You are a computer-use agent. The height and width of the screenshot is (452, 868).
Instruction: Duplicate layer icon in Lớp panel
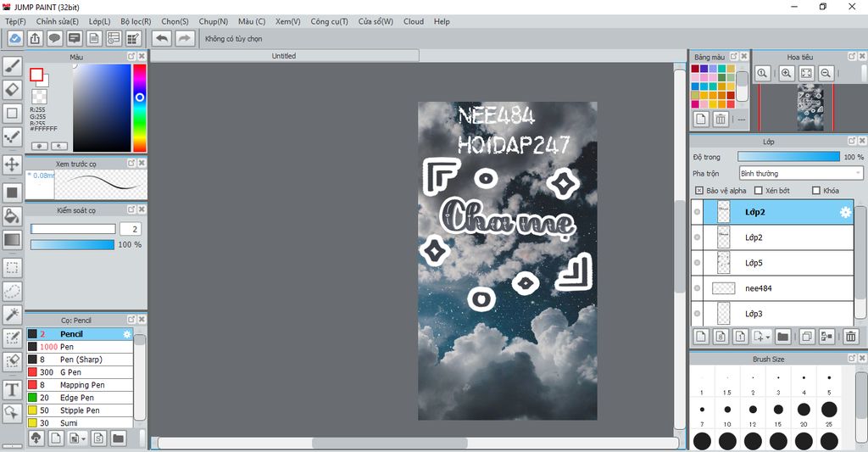click(x=807, y=336)
